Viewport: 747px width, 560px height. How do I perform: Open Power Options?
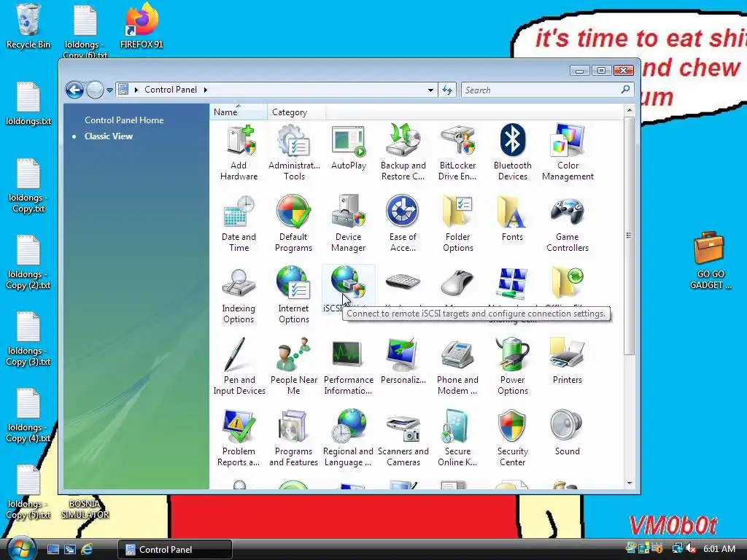tap(512, 367)
